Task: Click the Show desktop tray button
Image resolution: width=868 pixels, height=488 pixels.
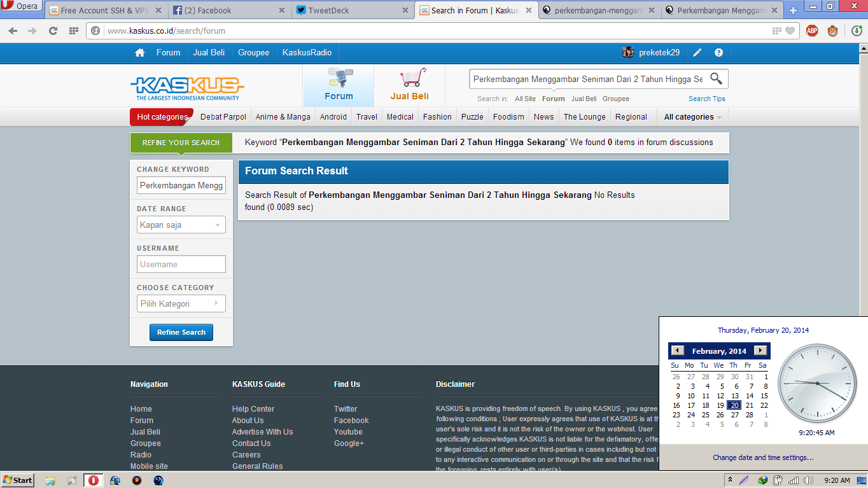Action: click(861, 480)
